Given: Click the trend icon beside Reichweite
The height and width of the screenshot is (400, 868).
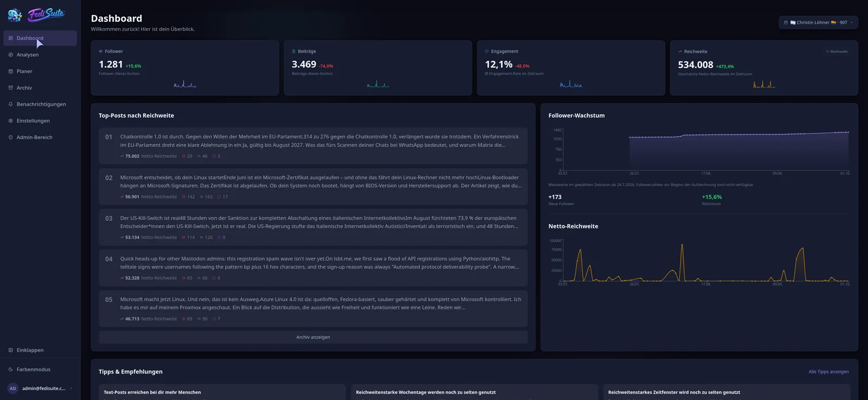Looking at the screenshot, I should click(680, 52).
